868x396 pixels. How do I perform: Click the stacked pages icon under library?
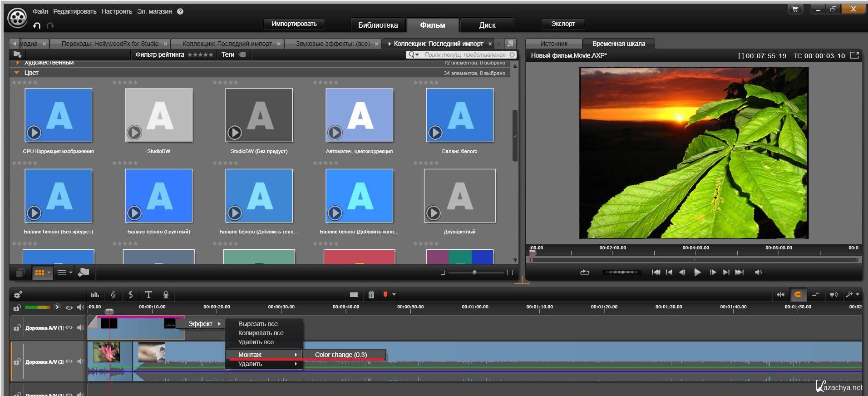20,272
